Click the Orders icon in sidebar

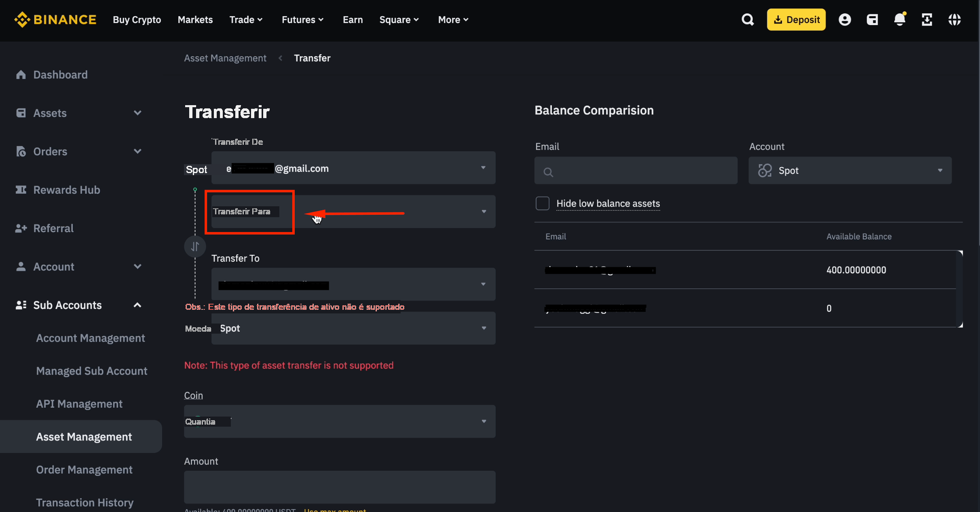coord(21,151)
